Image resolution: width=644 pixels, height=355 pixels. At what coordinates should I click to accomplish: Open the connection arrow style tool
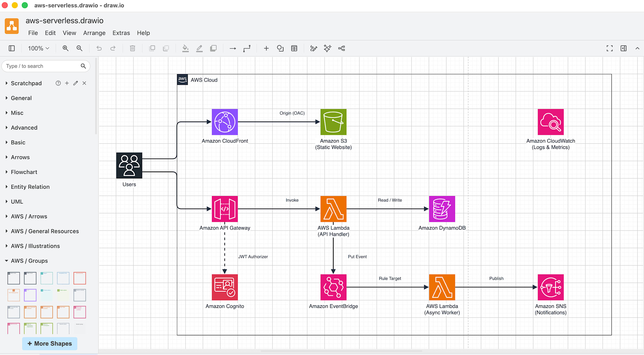click(233, 48)
